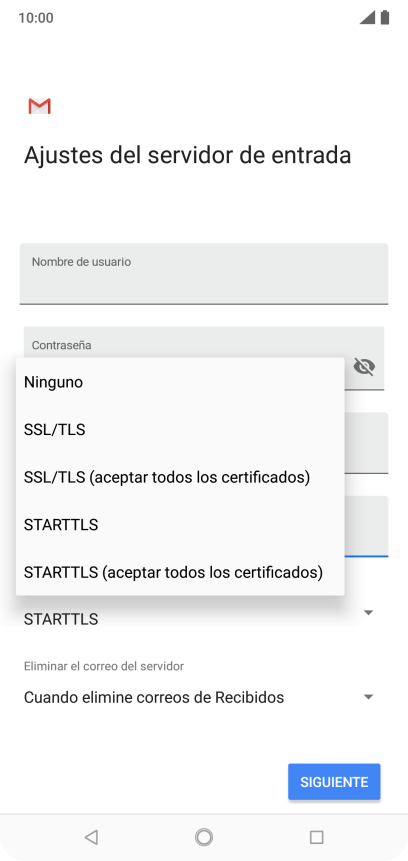
Task: Choose plain SSL/TLS from the list
Action: coord(180,430)
